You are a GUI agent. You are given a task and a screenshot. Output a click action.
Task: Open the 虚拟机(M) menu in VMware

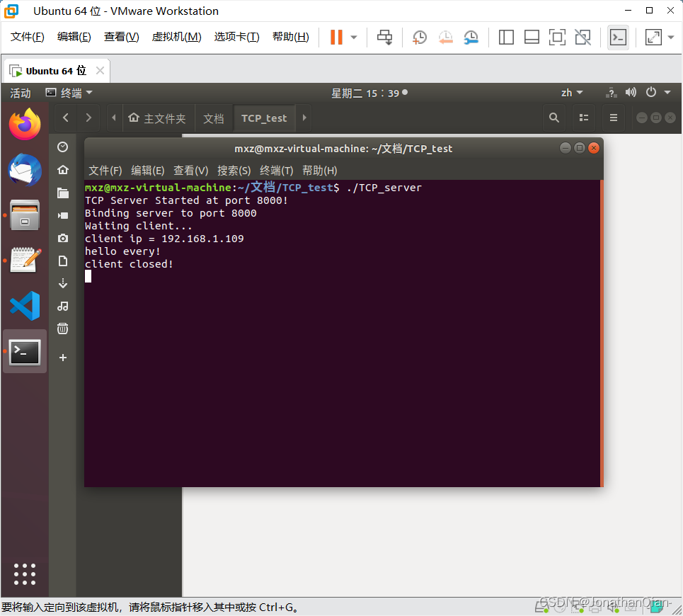pyautogui.click(x=176, y=37)
